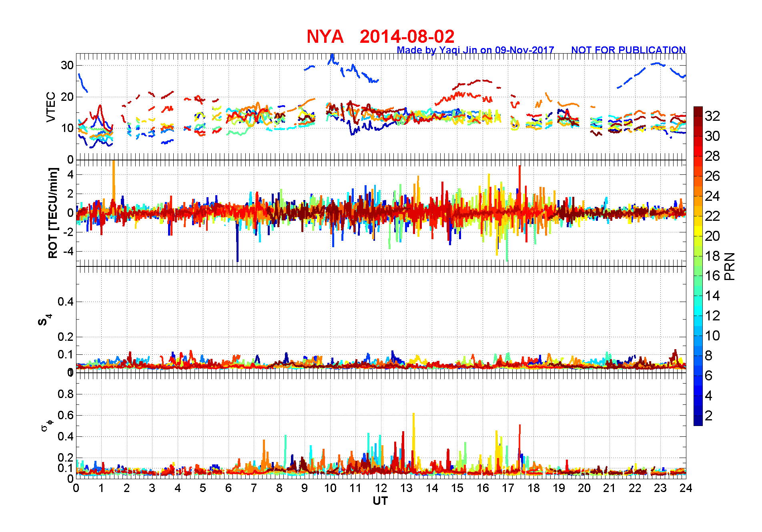762x532 pixels.
Task: Click the 'ROT [TECU/min]' axis label
Action: pyautogui.click(x=53, y=213)
